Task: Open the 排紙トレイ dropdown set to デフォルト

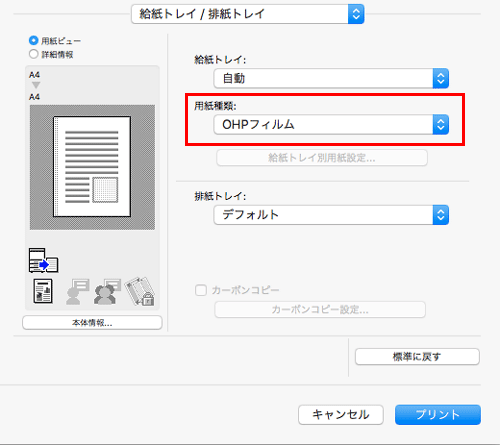Action: [331, 215]
